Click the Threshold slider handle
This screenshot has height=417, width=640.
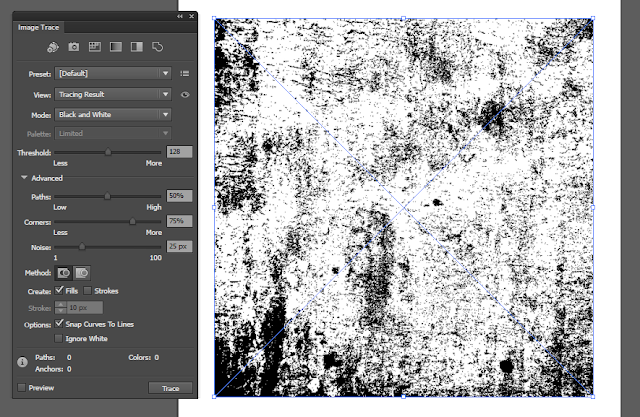108,152
